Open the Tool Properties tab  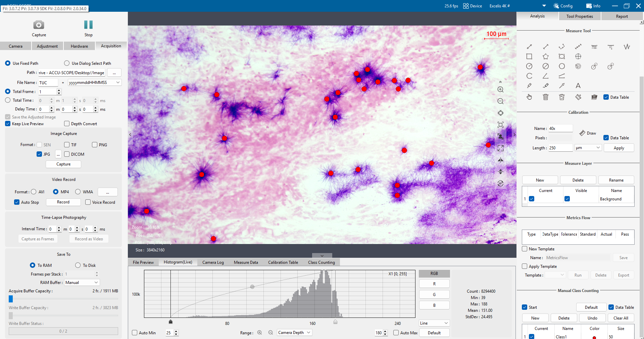(x=580, y=16)
